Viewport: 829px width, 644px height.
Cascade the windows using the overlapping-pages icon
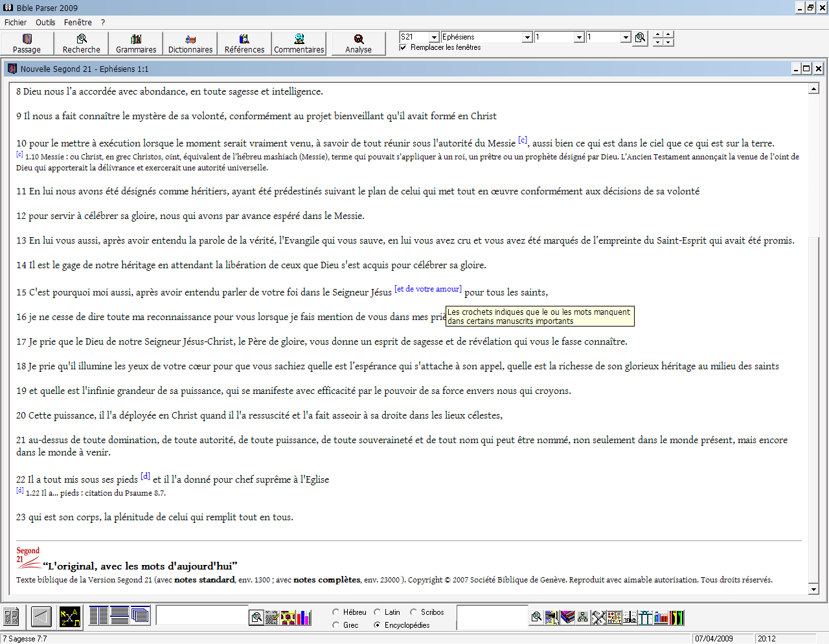pyautogui.click(x=141, y=615)
